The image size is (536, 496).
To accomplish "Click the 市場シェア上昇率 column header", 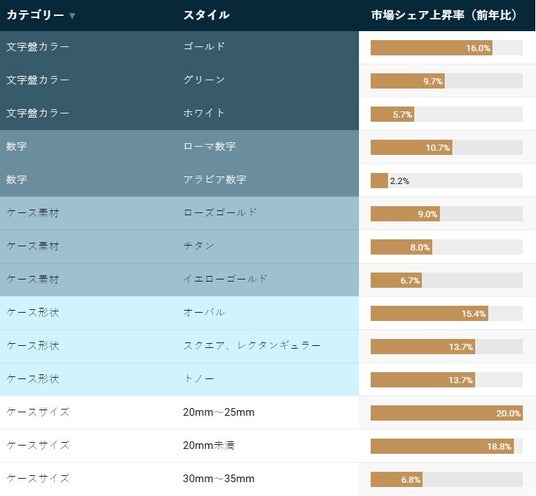I will (x=444, y=15).
